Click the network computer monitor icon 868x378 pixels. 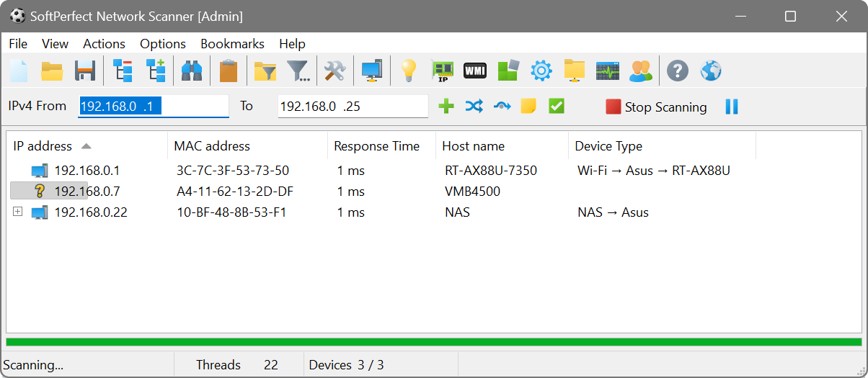pyautogui.click(x=372, y=71)
